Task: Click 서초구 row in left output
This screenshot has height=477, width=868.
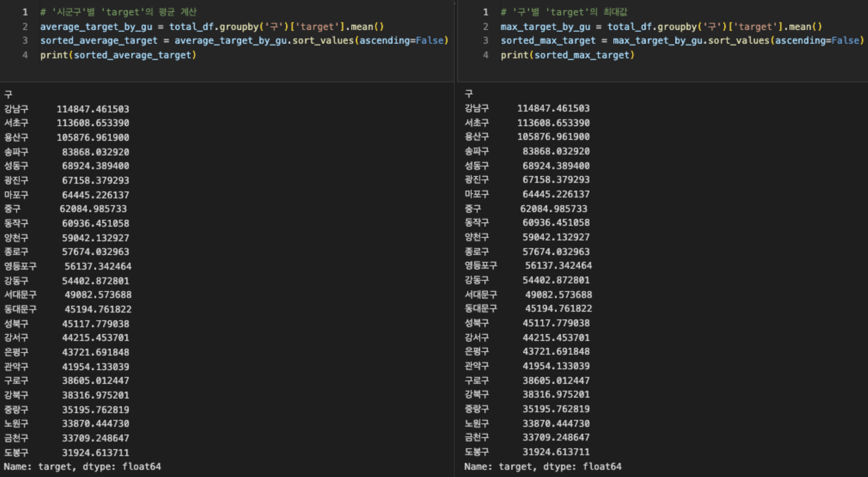Action: pyautogui.click(x=67, y=123)
